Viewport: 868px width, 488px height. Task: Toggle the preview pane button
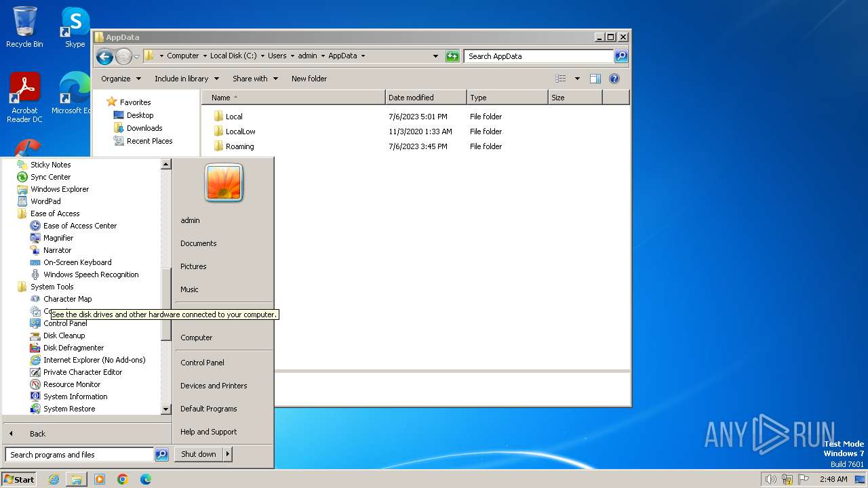coord(595,79)
